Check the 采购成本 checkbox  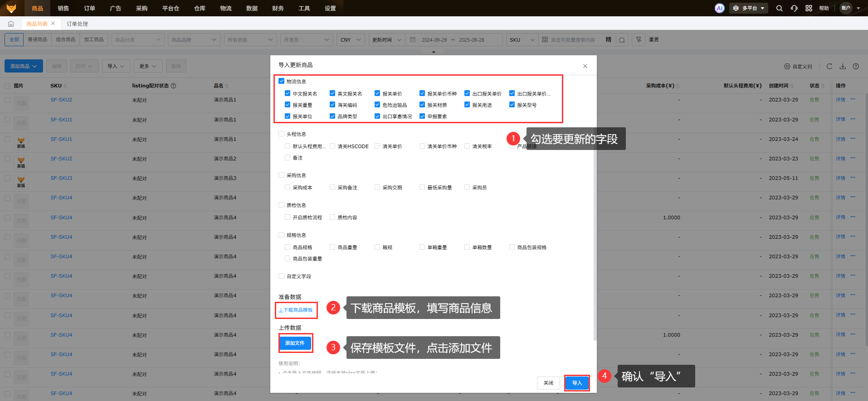pos(288,187)
